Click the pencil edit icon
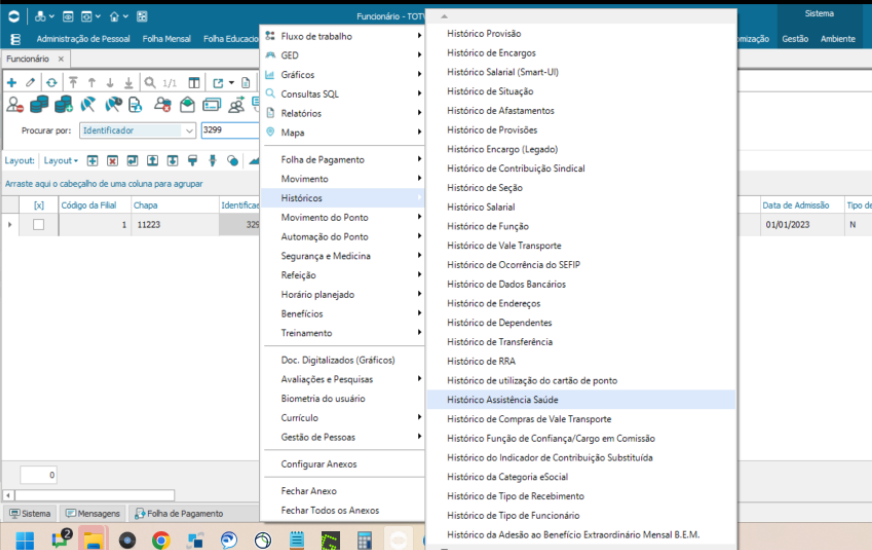The image size is (872, 550). tap(31, 83)
